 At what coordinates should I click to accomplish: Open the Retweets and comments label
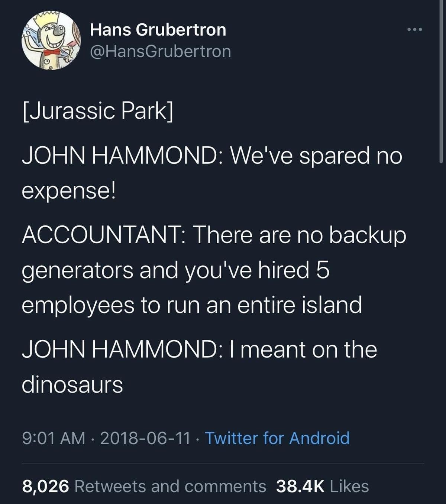point(170,486)
